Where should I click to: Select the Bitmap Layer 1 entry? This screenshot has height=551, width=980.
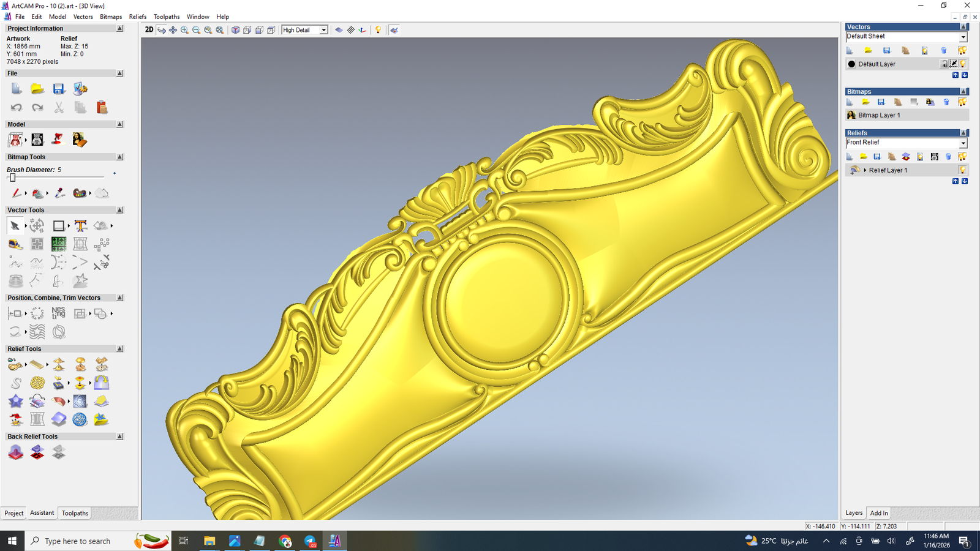pos(879,115)
